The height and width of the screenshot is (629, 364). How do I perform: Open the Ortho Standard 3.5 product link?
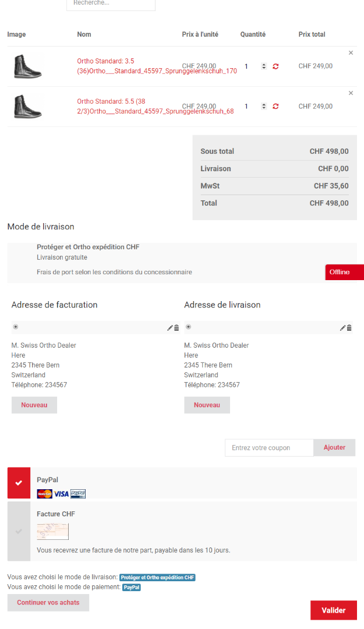point(105,61)
